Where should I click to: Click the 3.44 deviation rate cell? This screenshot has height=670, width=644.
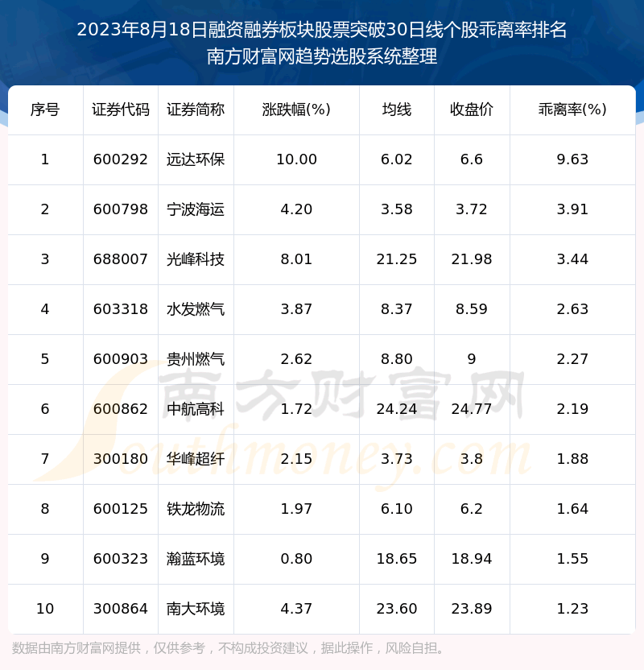coord(572,259)
